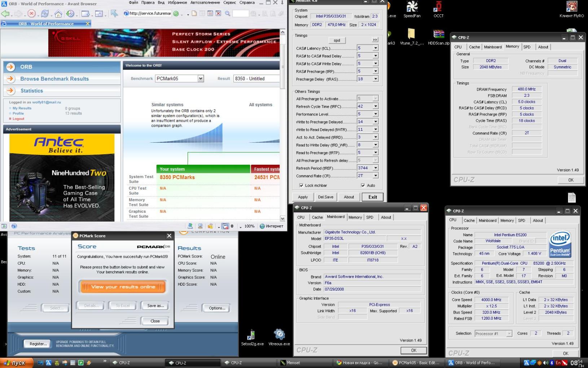588x368 pixels.
Task: Toggle the Auto checkbox in Memset
Action: coord(363,186)
